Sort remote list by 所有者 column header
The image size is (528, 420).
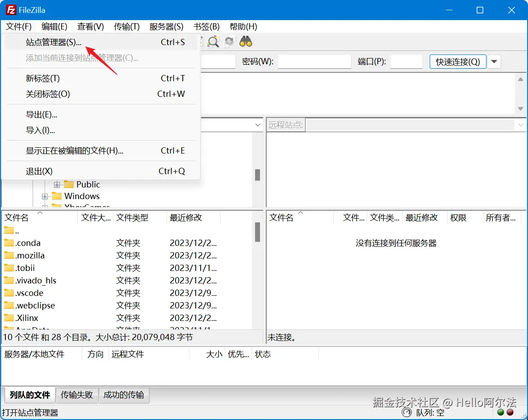(502, 217)
